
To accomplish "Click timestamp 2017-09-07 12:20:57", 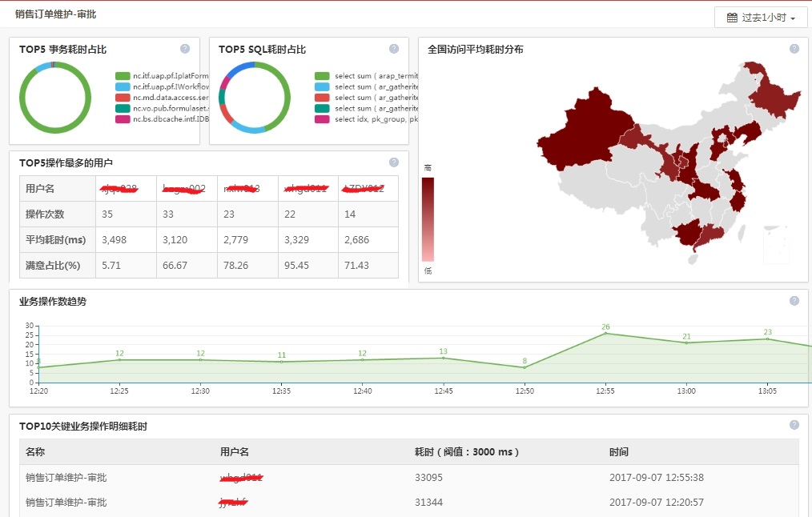I will (657, 502).
